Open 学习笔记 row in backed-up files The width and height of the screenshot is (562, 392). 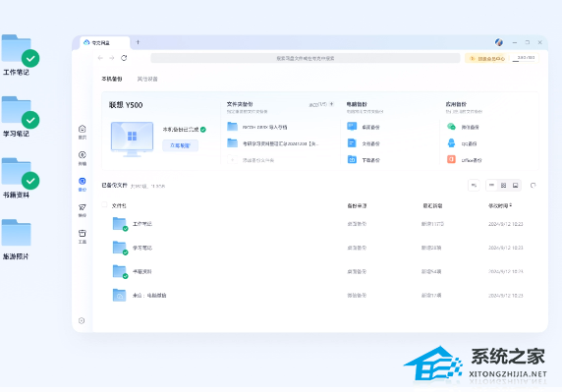click(319, 248)
